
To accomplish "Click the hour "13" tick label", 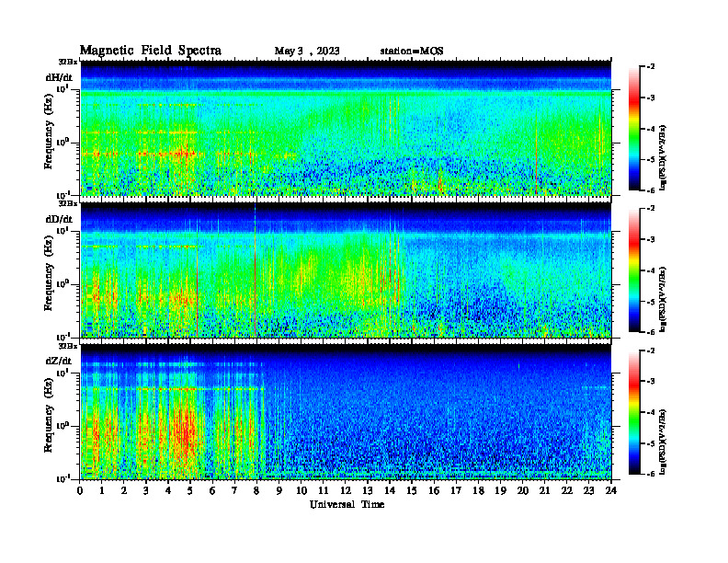I will click(x=368, y=490).
